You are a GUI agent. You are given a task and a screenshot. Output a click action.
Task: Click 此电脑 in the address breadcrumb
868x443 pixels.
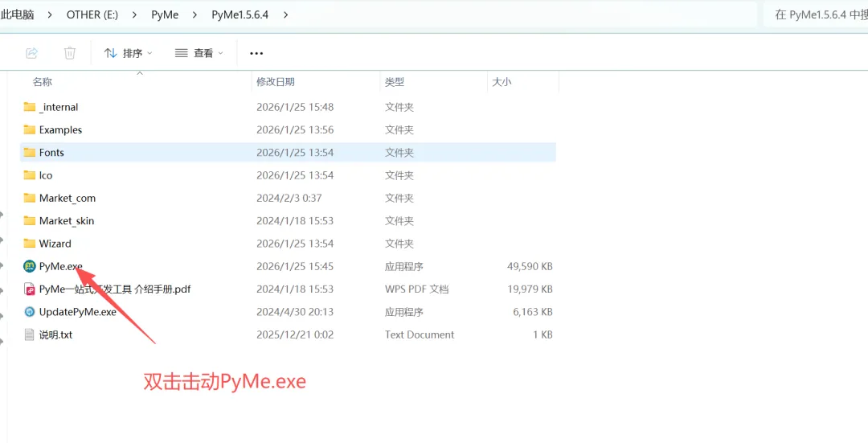17,15
